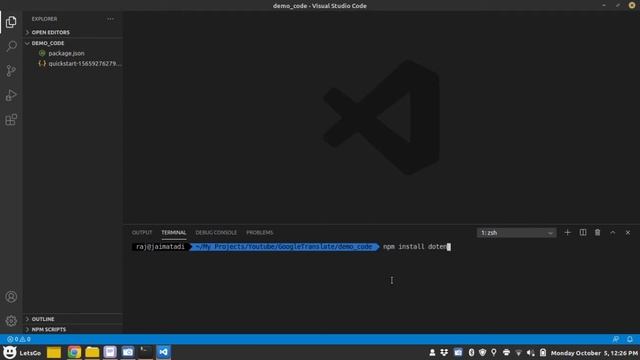Image resolution: width=640 pixels, height=360 pixels.
Task: Open package.json in the explorer
Action: 73,53
